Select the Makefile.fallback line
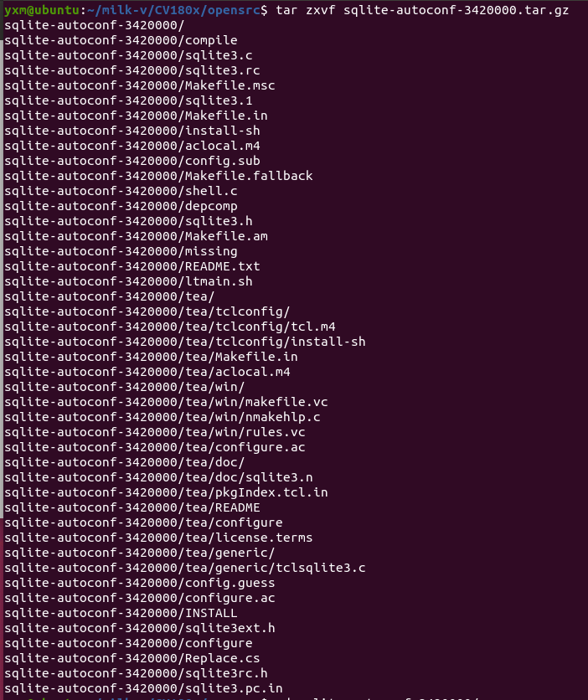Viewport: 588px width, 700px height. [158, 177]
